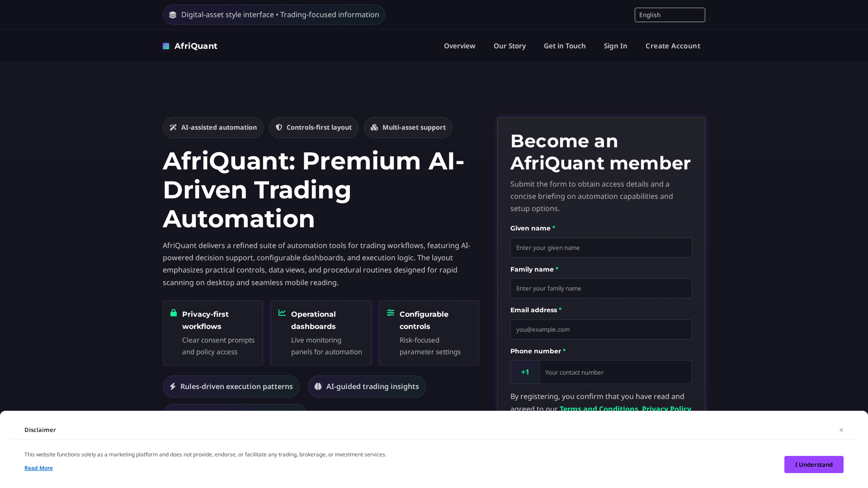The image size is (868, 488).
Task: Focus the phone contact number field
Action: pyautogui.click(x=616, y=372)
